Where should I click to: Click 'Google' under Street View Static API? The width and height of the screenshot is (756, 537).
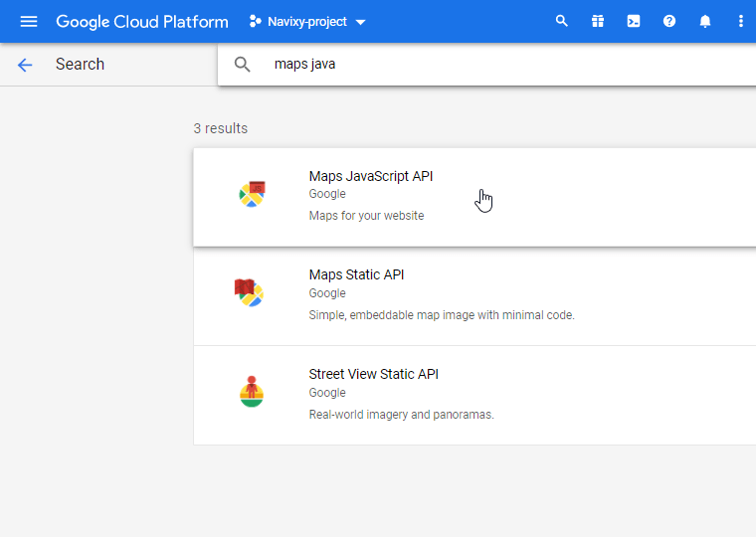(327, 393)
